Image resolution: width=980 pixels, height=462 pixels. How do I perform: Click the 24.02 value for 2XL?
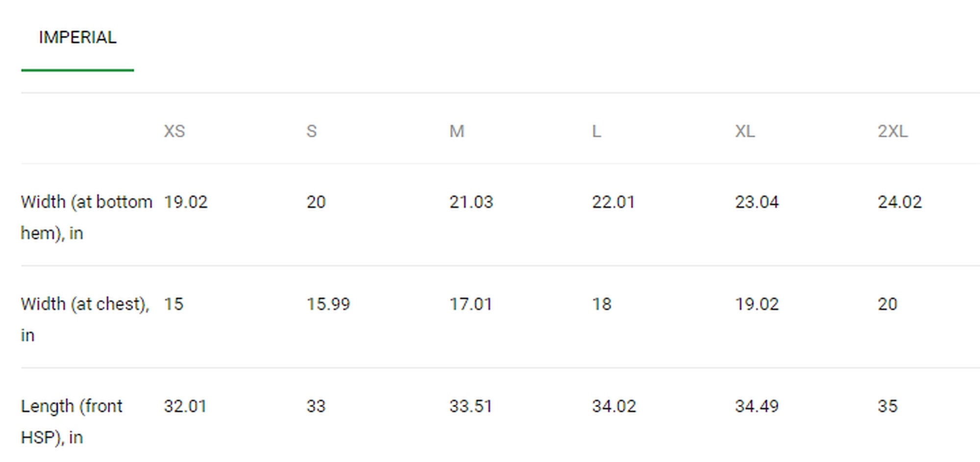tap(900, 202)
